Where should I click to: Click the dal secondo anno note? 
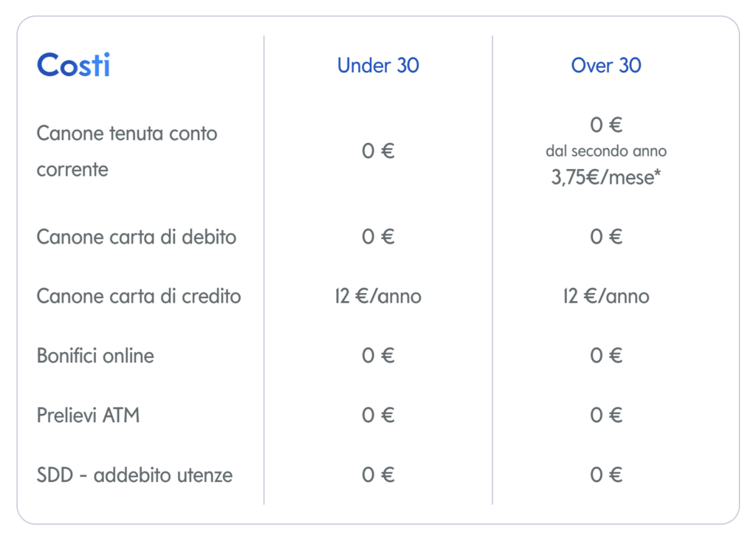pos(606,151)
